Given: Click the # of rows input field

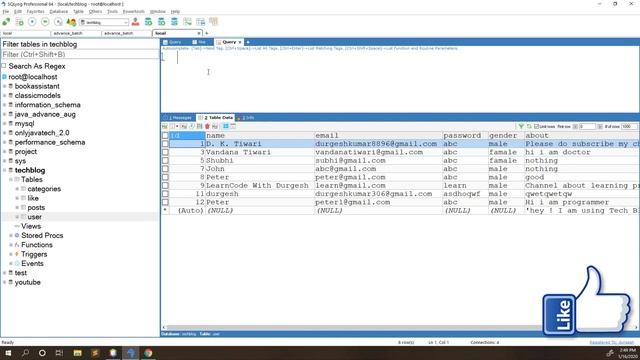Looking at the screenshot, I should point(629,127).
